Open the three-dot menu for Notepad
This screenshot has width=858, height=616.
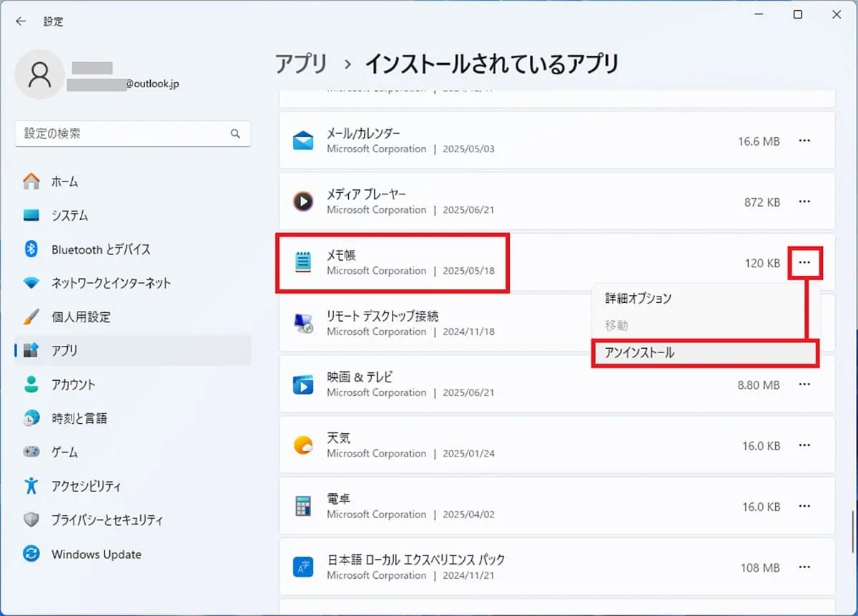(x=805, y=262)
